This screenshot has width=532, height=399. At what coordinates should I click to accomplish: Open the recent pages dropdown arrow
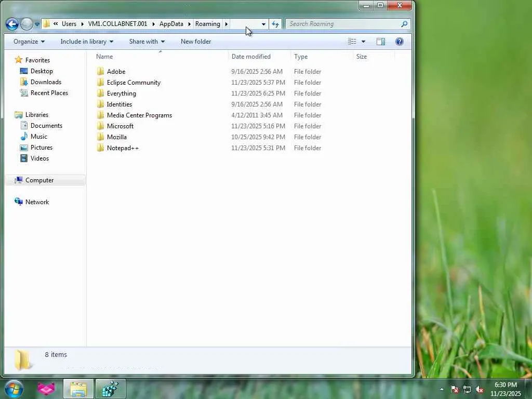(37, 24)
